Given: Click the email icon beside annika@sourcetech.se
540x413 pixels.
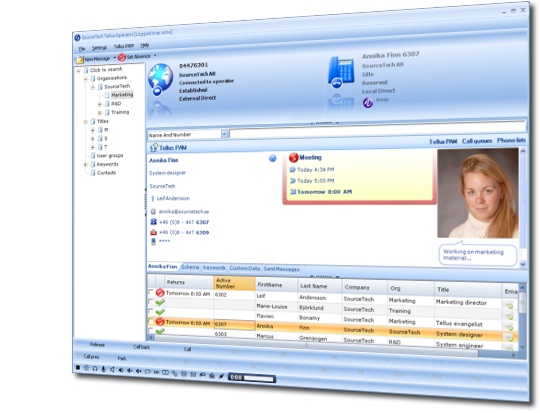Looking at the screenshot, I should [x=153, y=211].
